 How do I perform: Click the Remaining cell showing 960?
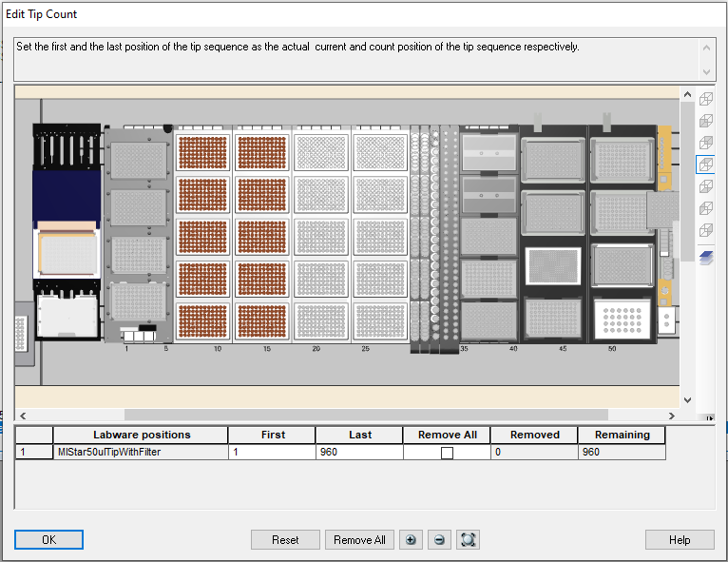[x=622, y=452]
